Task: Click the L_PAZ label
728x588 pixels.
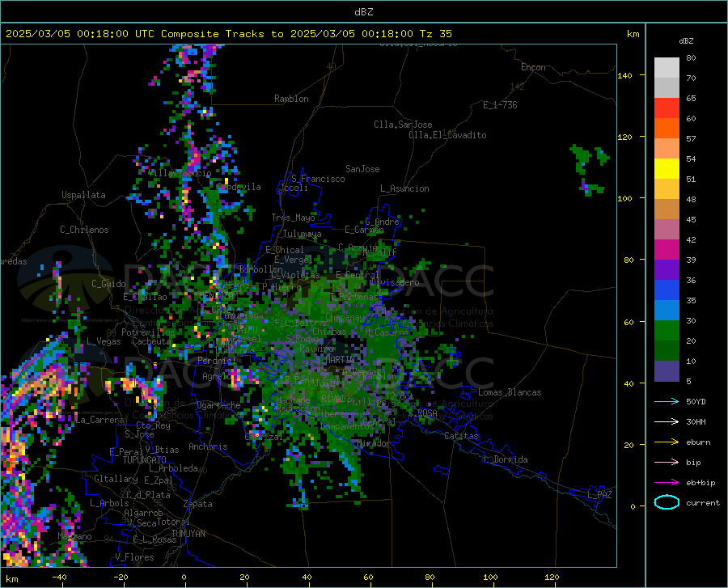Action: (x=599, y=495)
